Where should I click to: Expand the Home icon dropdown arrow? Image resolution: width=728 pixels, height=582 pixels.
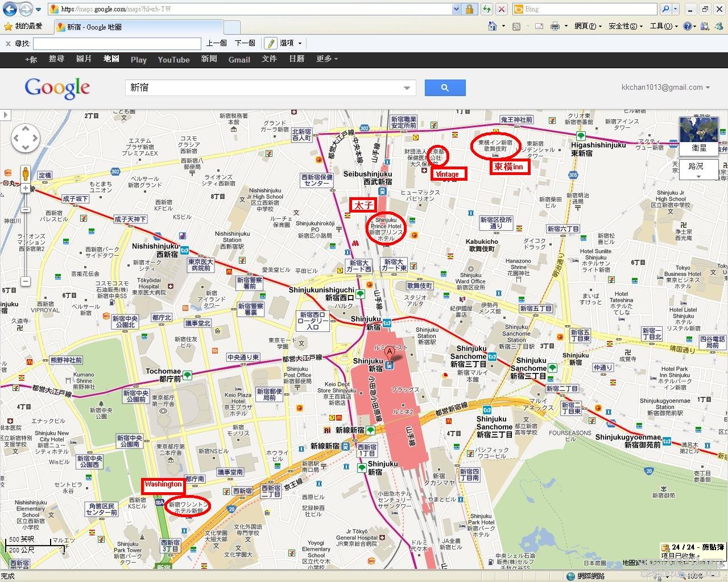tap(503, 26)
